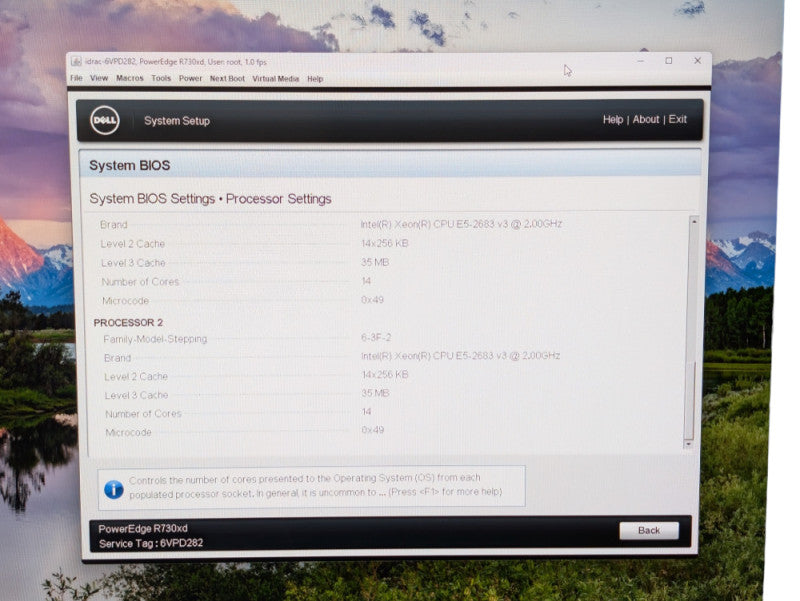
Task: Open the Tools menu
Action: 161,78
